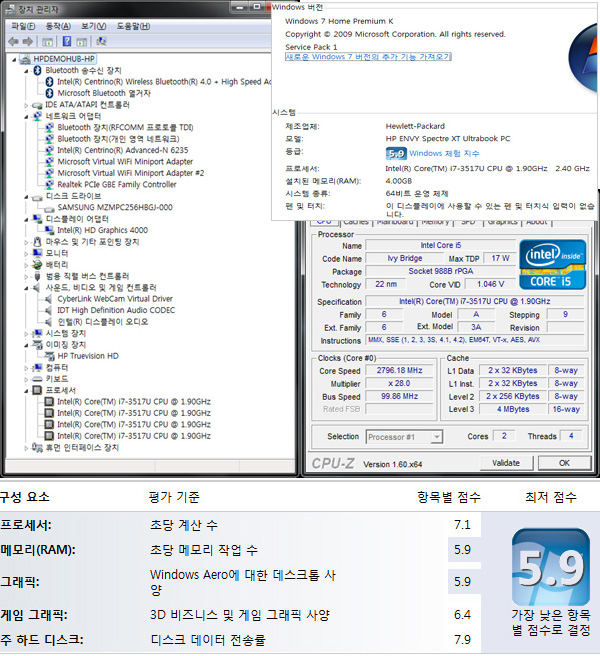Viewport: 600px width, 656px height.
Task: Click the 프로세서 score 7.1
Action: pyautogui.click(x=462, y=525)
